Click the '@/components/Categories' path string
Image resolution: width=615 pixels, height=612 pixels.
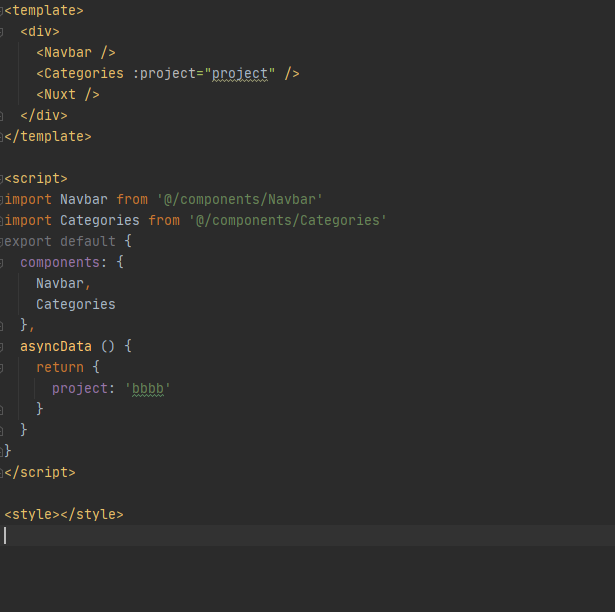287,220
